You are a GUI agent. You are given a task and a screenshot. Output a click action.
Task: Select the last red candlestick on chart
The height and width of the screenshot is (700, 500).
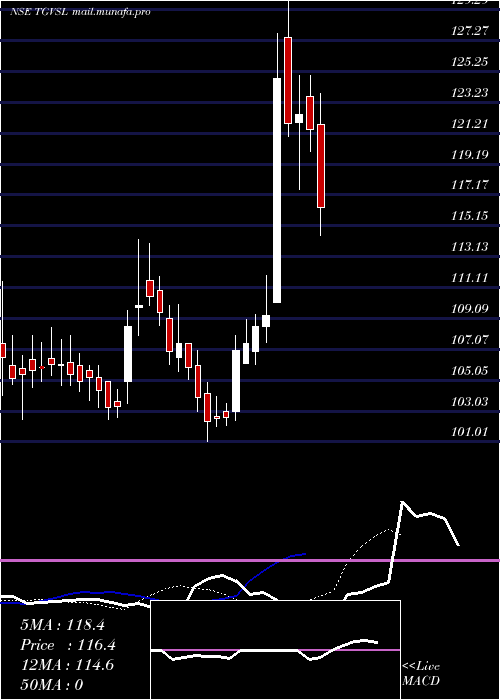pos(321,166)
